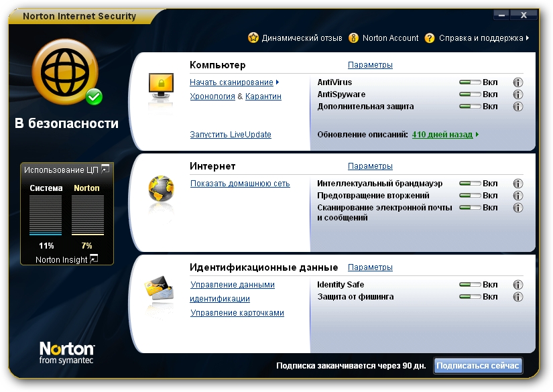Click the Интернет globe icon
The image size is (553, 392).
(161, 188)
